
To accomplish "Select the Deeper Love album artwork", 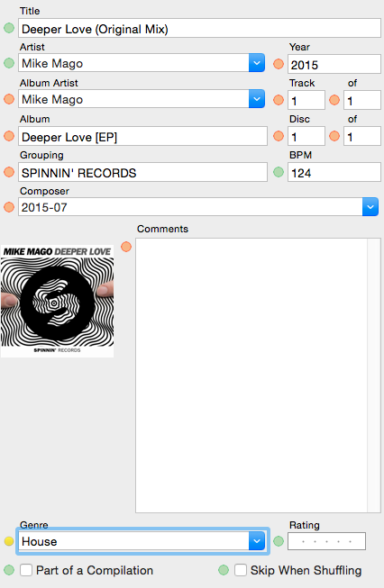I will pyautogui.click(x=57, y=301).
